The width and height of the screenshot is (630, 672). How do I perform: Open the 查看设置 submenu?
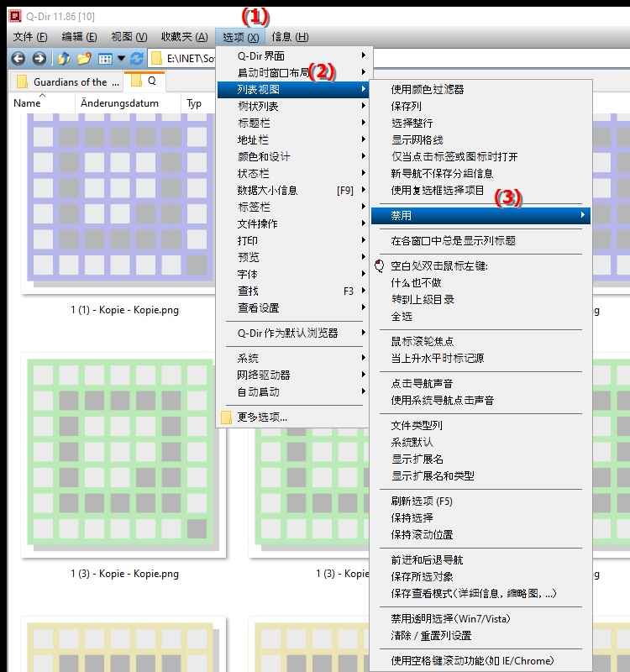coord(293,307)
